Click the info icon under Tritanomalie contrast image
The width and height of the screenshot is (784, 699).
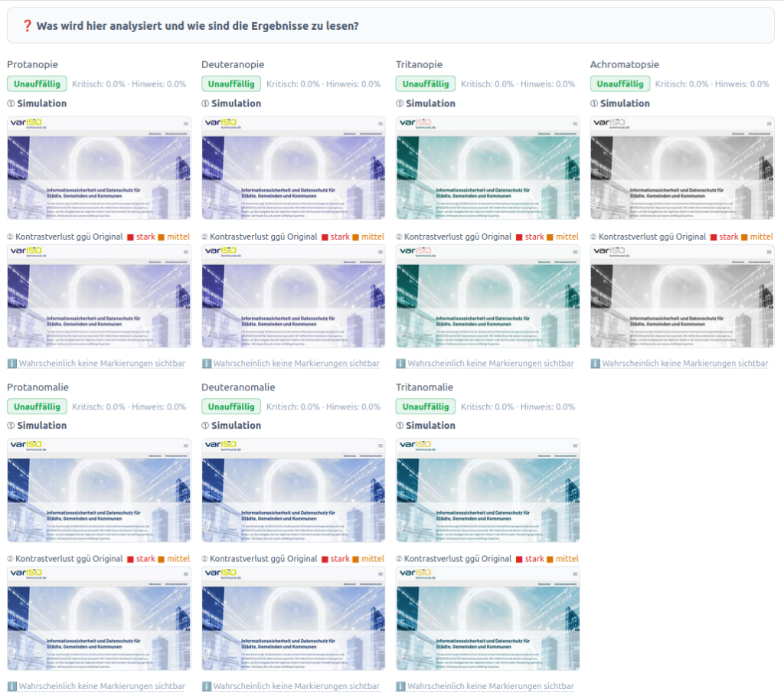(400, 686)
